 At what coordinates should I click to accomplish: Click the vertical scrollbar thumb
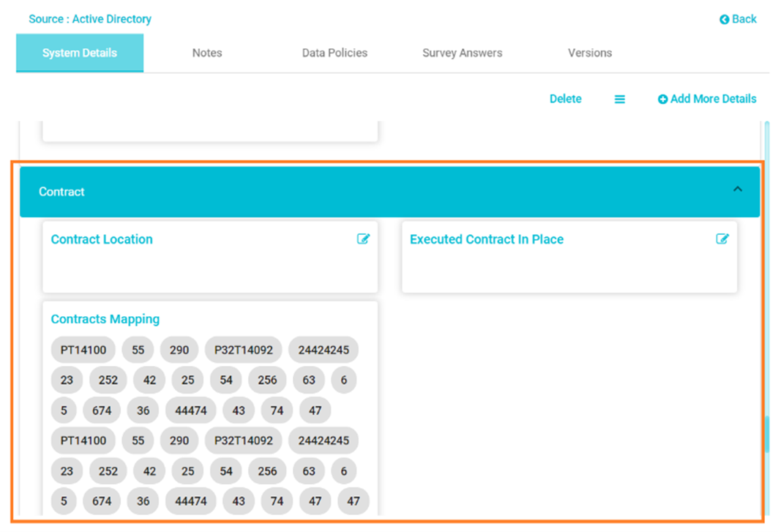[x=767, y=434]
